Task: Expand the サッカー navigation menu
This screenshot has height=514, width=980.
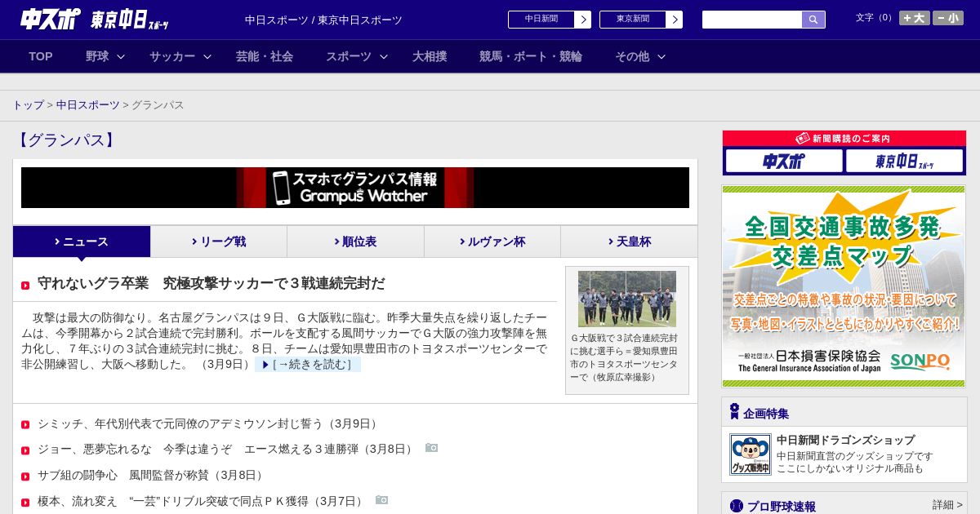Action: tap(180, 56)
